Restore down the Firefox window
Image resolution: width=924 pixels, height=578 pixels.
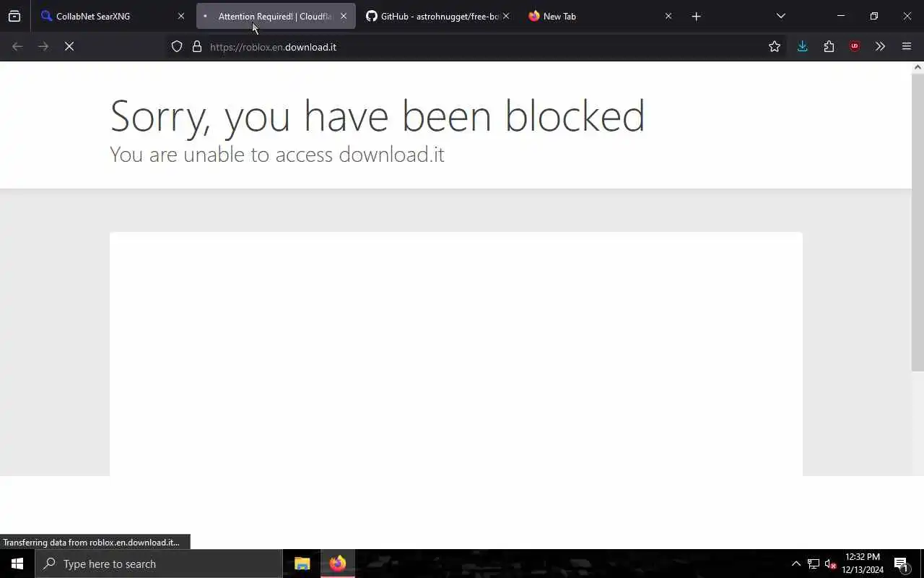[x=874, y=16]
